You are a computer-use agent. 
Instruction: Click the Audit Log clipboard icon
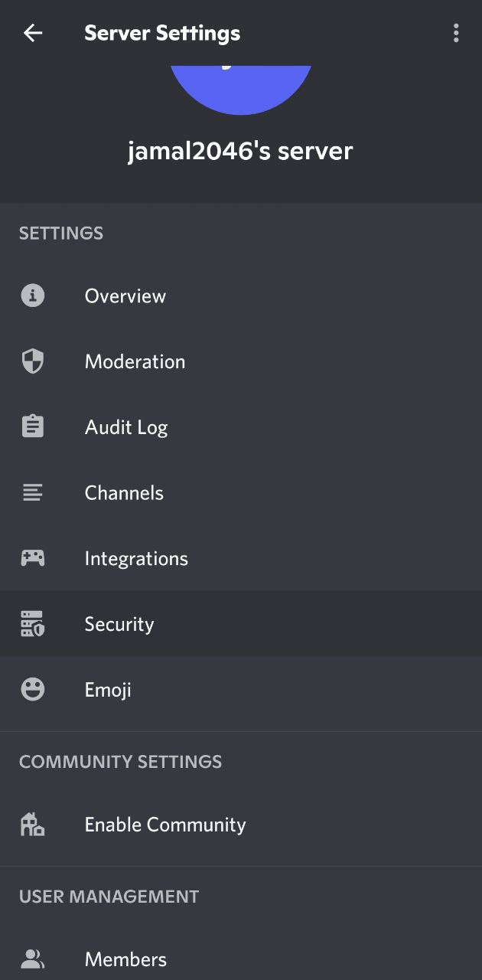click(31, 426)
